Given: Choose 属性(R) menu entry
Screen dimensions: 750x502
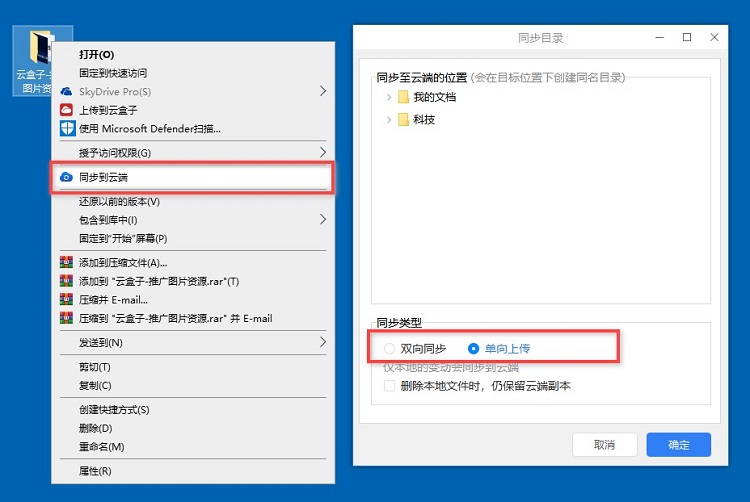Looking at the screenshot, I should [x=193, y=471].
